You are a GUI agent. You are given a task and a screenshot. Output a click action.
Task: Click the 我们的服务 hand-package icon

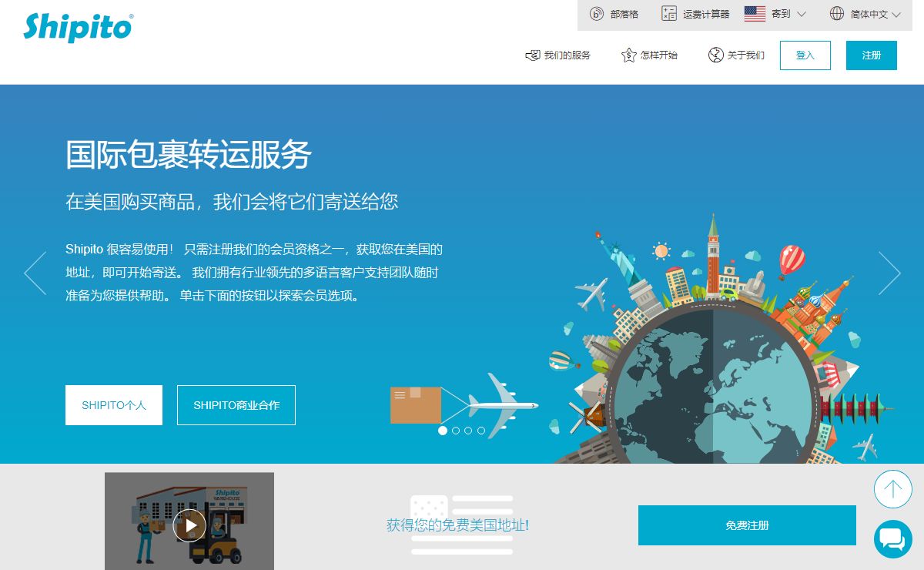pos(531,55)
